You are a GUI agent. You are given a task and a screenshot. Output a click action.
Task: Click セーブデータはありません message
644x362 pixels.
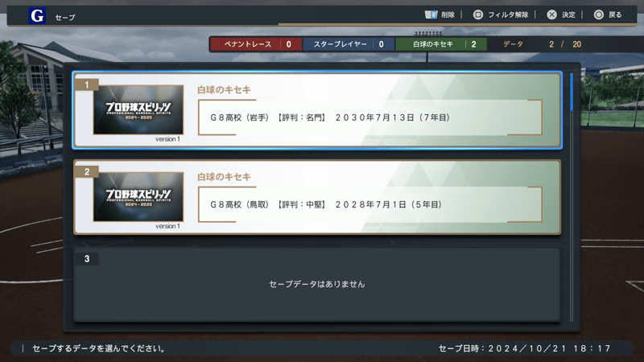317,284
